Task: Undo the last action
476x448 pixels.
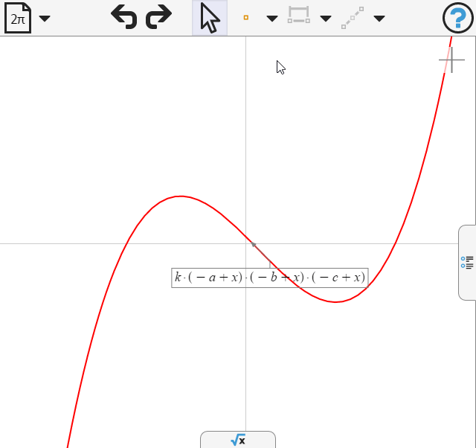Action: (x=124, y=17)
